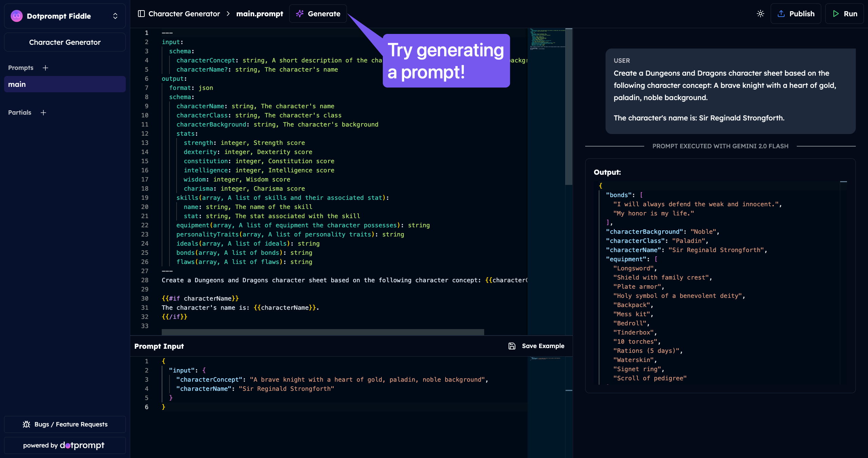Screen dimensions: 868x458
Task: Click the sidebar panel toggle icon
Action: (141, 14)
